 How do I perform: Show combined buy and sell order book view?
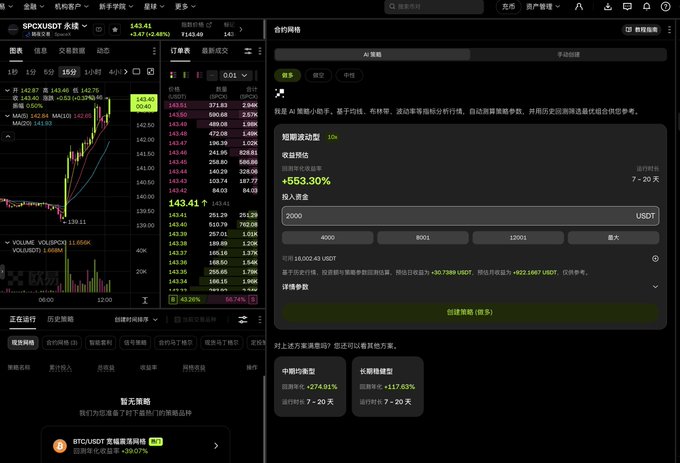pos(173,75)
